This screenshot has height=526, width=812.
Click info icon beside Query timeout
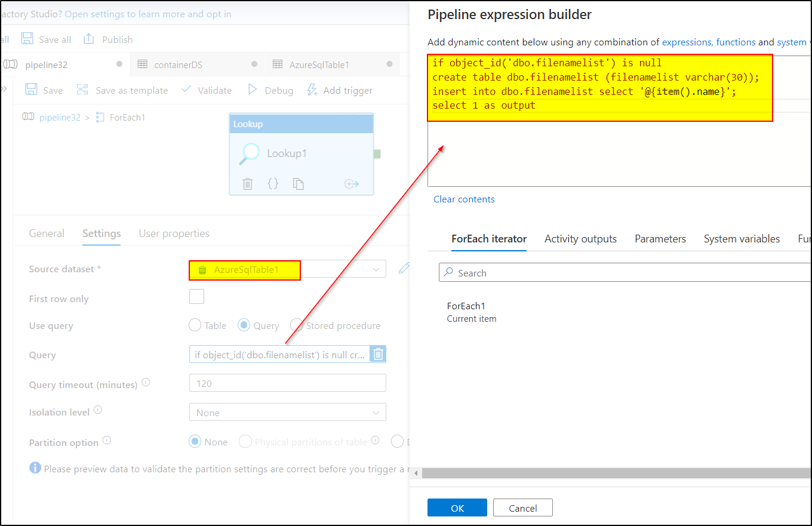point(146,383)
